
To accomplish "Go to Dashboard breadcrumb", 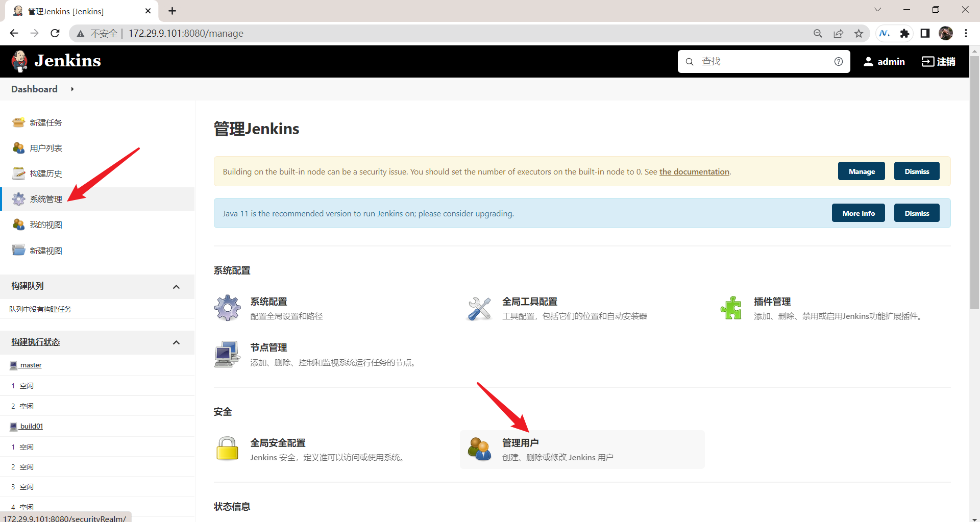I will coord(34,89).
